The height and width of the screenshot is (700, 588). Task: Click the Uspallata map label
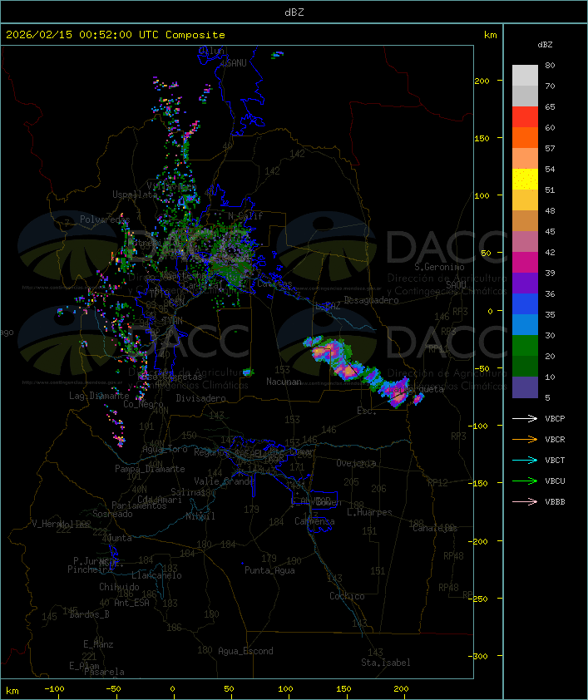135,195
